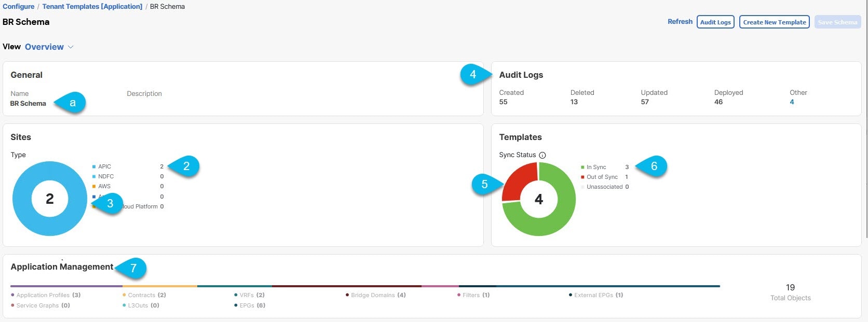Click the chevron next to Overview

[x=71, y=47]
